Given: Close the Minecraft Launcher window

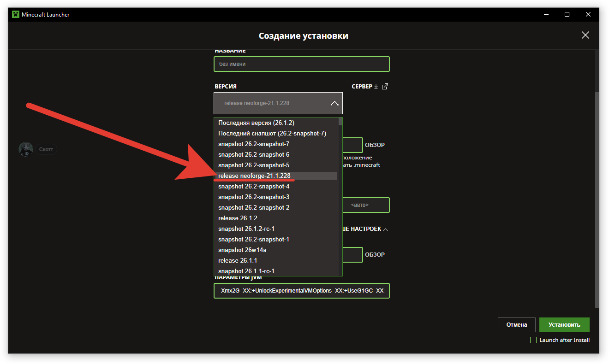Looking at the screenshot, I should click(588, 14).
